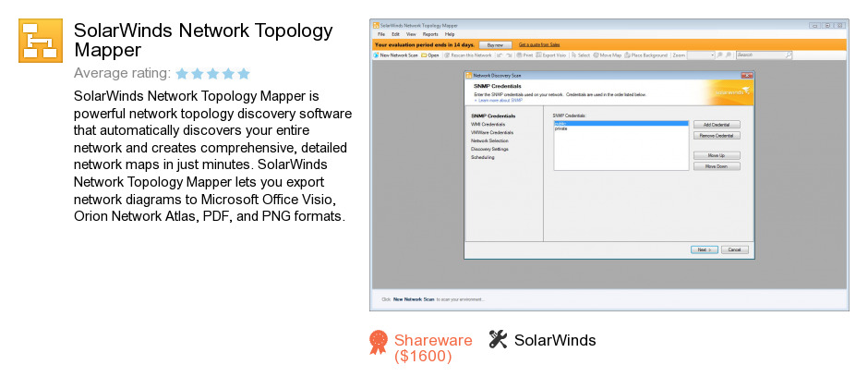Open the application screenshot thumbnail
868x389 pixels.
click(609, 165)
